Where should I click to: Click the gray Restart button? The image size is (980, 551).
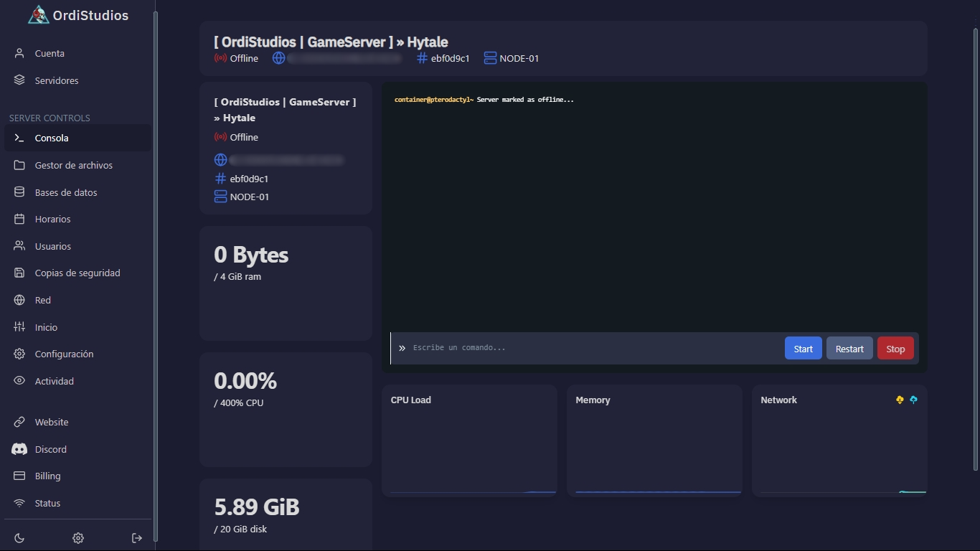(x=849, y=349)
